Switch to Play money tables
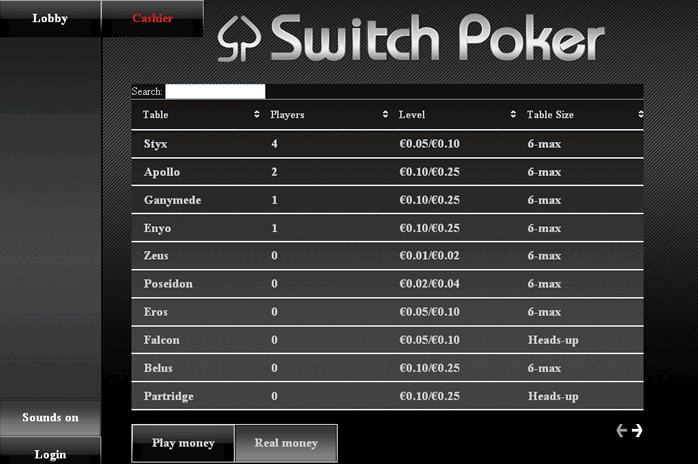The height and width of the screenshot is (464, 698). tap(183, 443)
